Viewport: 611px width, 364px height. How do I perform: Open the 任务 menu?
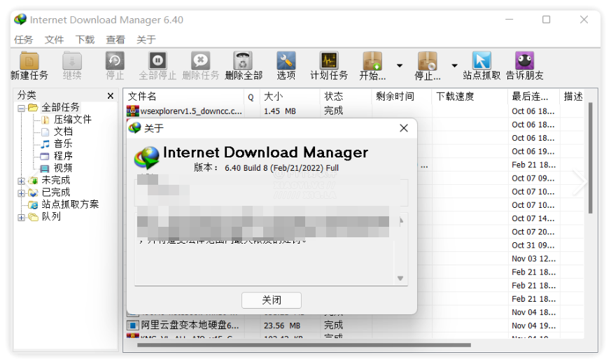pyautogui.click(x=23, y=40)
